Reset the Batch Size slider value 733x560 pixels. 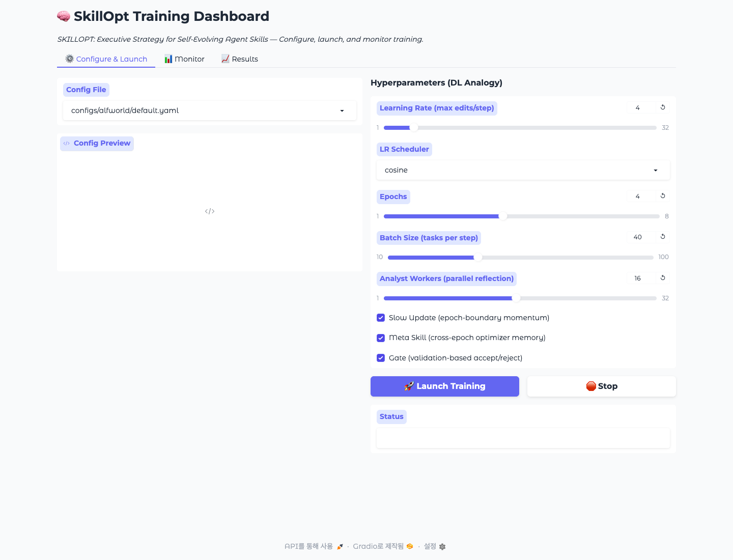[x=663, y=237]
